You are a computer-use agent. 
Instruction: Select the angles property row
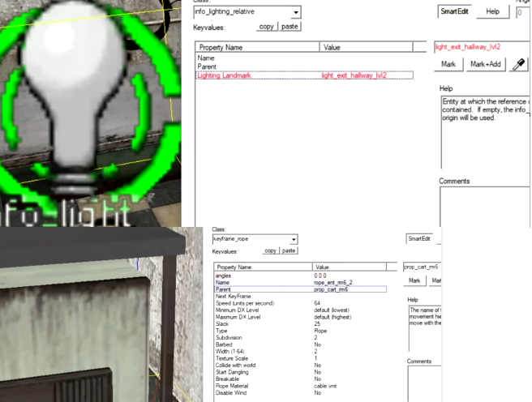(300, 276)
